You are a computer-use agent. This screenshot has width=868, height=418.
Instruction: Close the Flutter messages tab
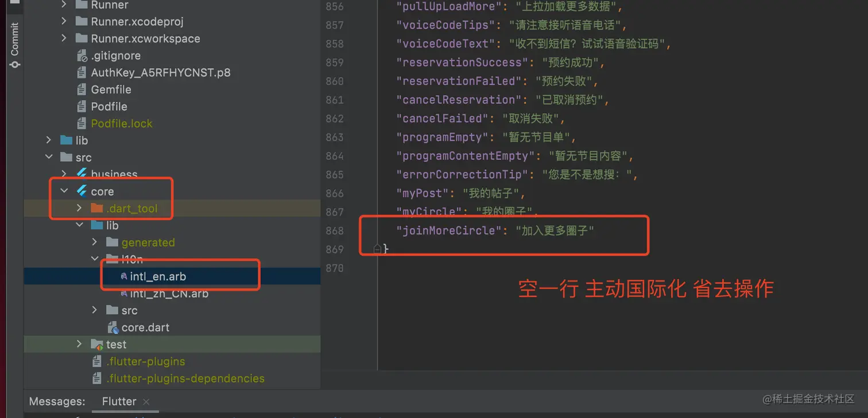(x=146, y=402)
